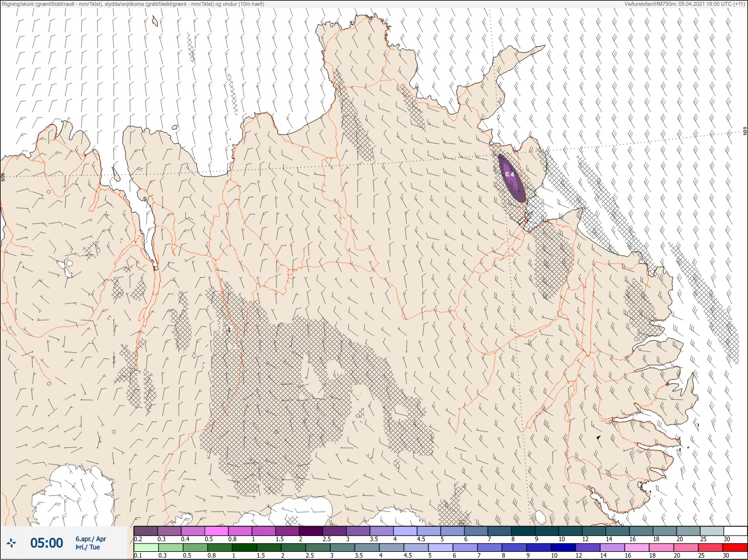
Task: Click the lower legend swatch between 20 and 25
Action: [686, 548]
